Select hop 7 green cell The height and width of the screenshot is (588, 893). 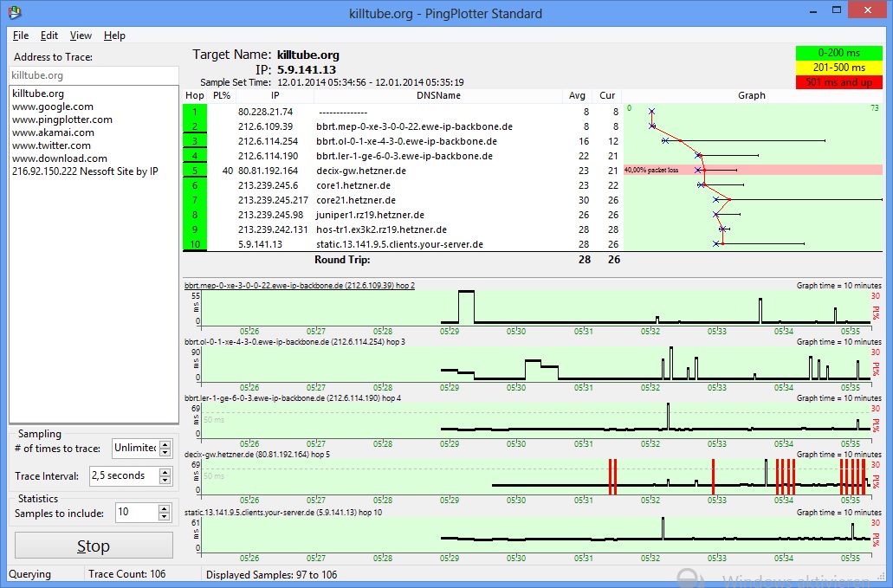click(x=195, y=200)
